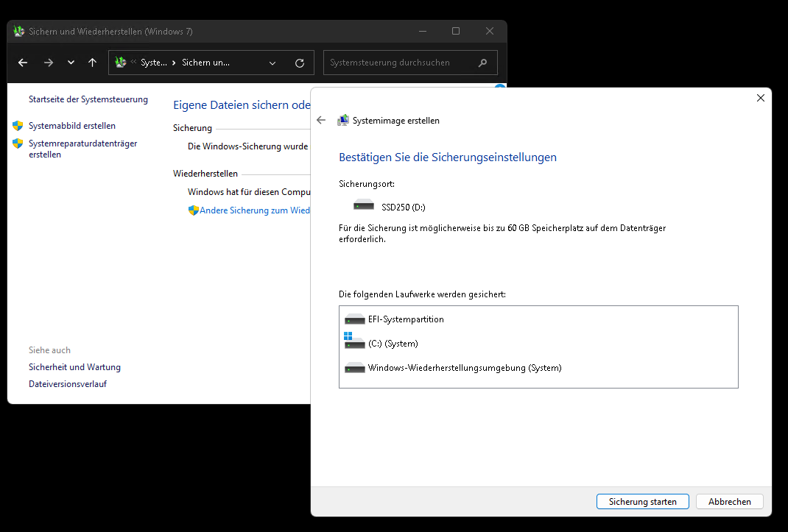Click 'Die Windows-Sicherung wurde' text
788x532 pixels.
tap(247, 146)
